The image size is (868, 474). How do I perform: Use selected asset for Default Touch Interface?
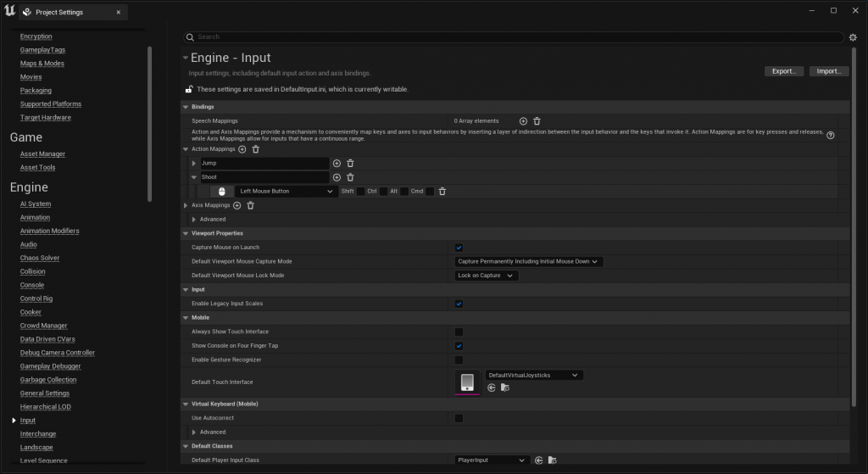(492, 388)
